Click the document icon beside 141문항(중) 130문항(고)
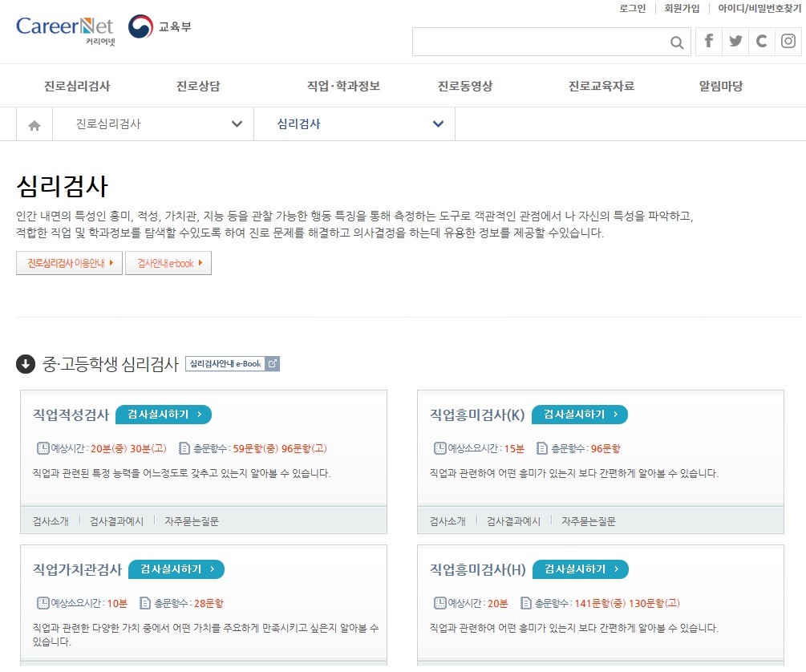806x672 pixels. pos(526,603)
